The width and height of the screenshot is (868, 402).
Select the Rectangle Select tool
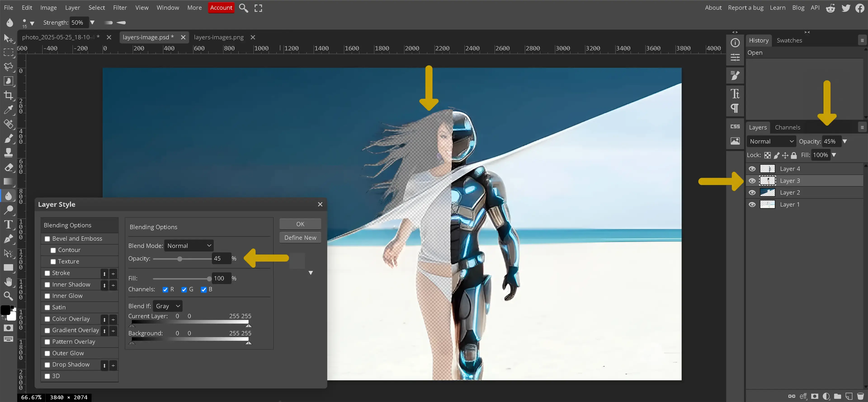coord(8,53)
